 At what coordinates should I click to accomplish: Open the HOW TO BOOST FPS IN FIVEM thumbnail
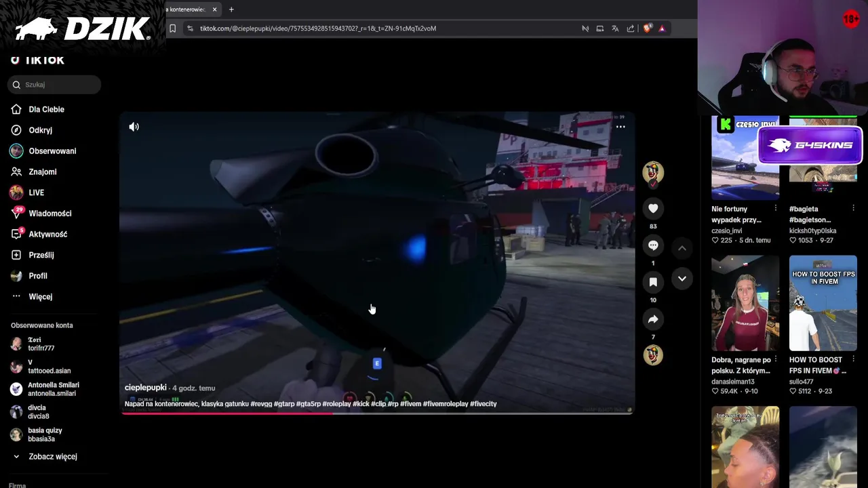(823, 303)
